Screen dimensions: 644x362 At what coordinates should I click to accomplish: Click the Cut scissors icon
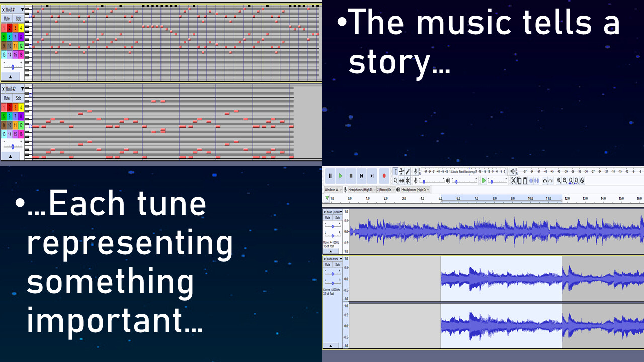pyautogui.click(x=513, y=181)
